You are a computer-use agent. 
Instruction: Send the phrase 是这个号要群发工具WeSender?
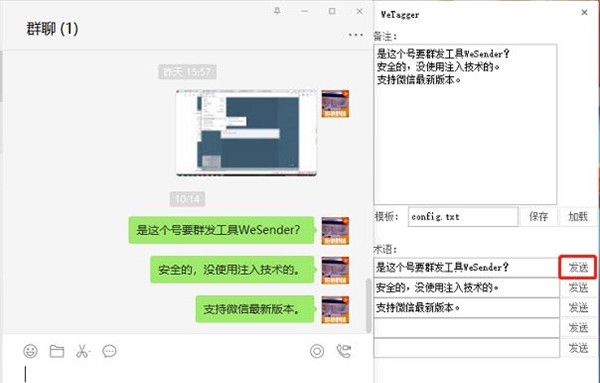(578, 267)
